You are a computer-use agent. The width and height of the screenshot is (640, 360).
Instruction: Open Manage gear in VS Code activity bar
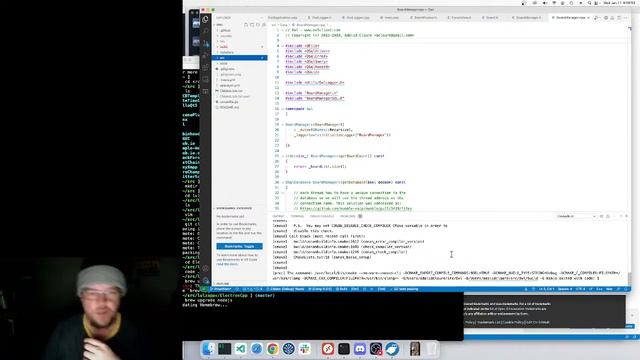click(x=206, y=281)
